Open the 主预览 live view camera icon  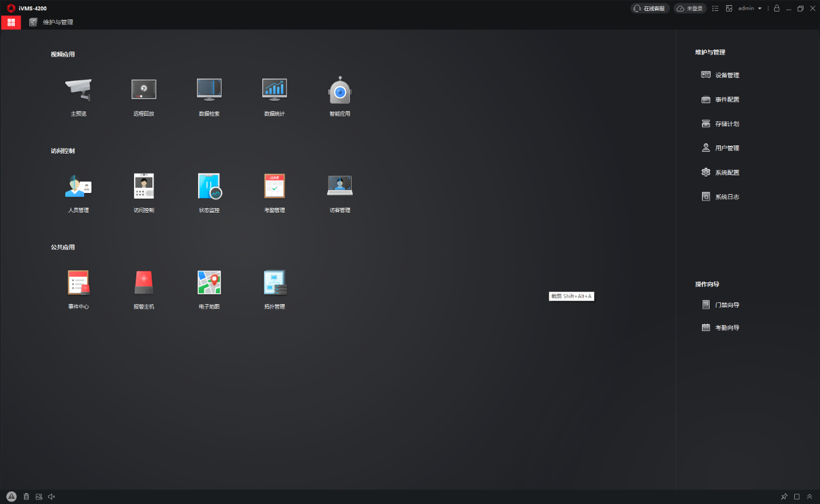tap(78, 90)
